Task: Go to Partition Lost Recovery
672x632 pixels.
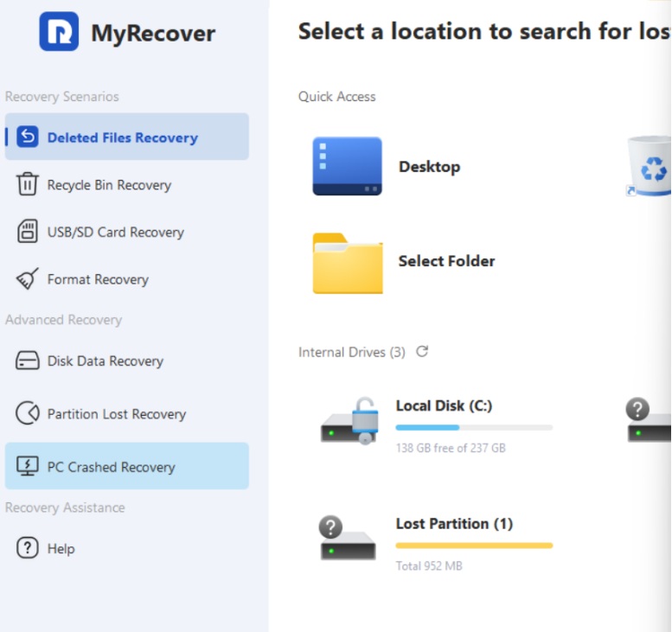Action: tap(127, 413)
